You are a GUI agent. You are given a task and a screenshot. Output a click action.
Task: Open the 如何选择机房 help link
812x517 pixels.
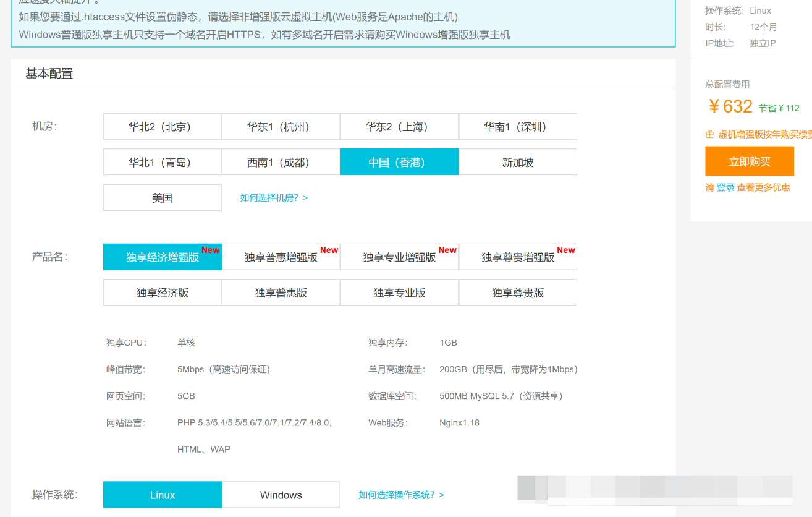tap(273, 197)
